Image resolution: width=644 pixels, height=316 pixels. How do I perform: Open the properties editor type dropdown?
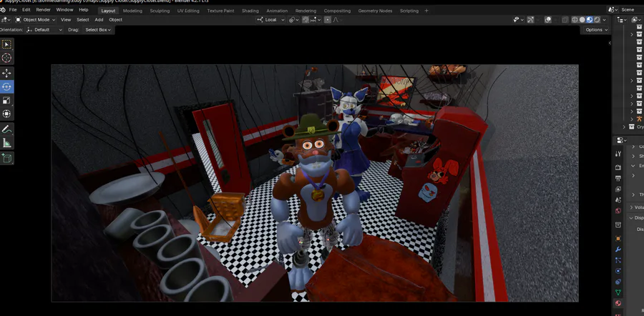pyautogui.click(x=620, y=140)
